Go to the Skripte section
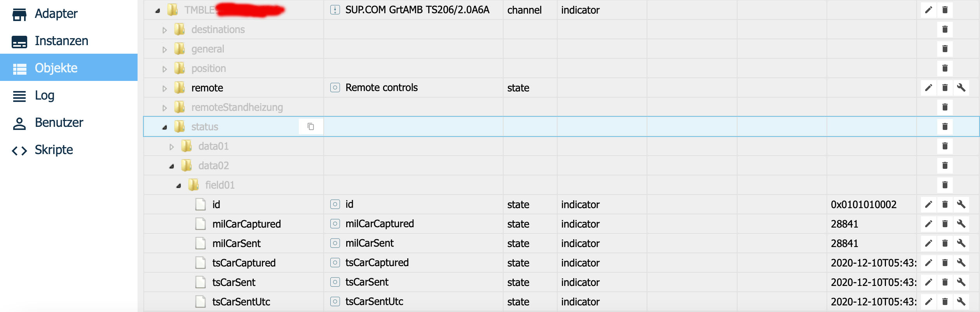 click(54, 150)
